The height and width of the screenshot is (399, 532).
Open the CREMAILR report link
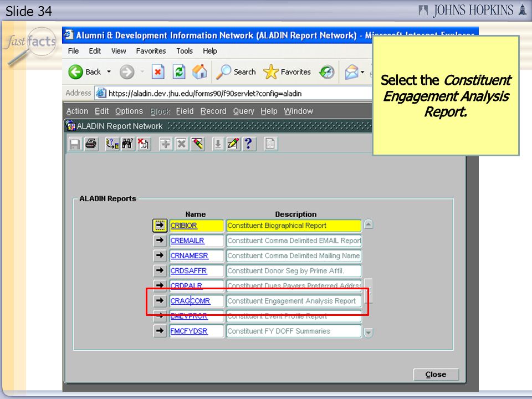pos(187,241)
